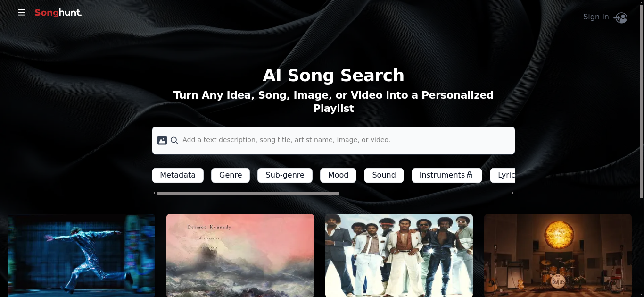Expand the Sub-genre filter options

point(285,175)
